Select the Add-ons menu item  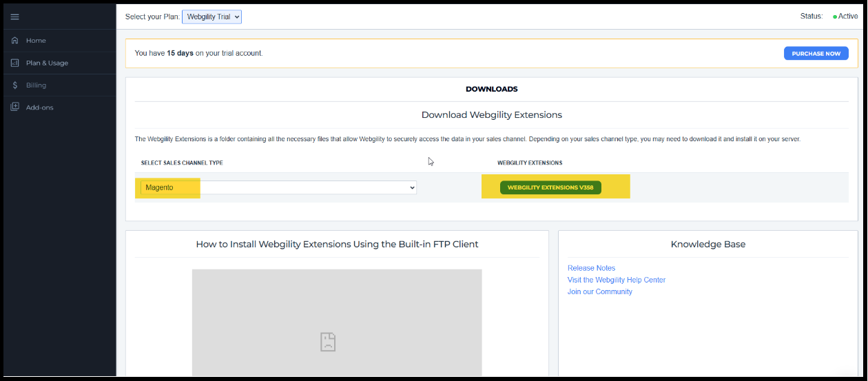click(x=39, y=107)
